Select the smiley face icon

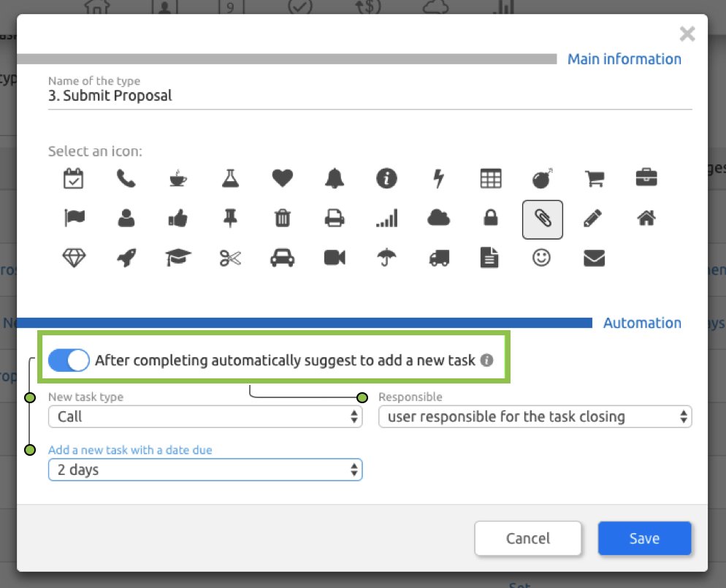point(541,258)
